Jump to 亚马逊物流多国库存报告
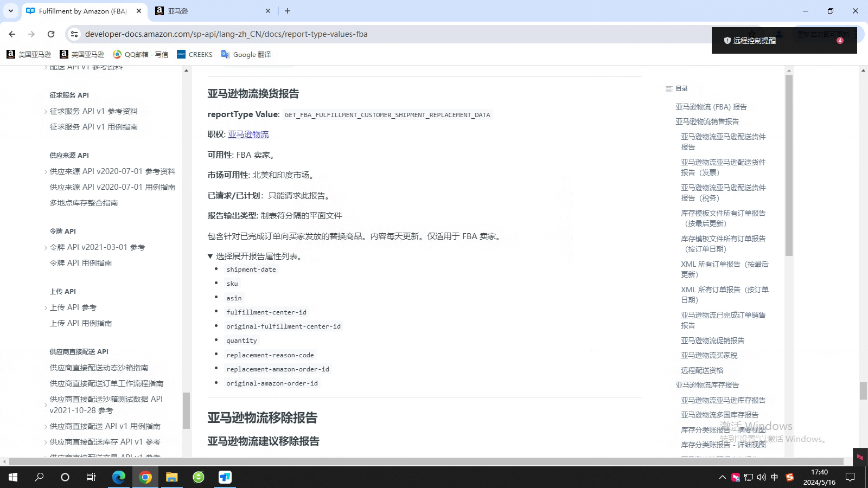868x488 pixels. (719, 415)
